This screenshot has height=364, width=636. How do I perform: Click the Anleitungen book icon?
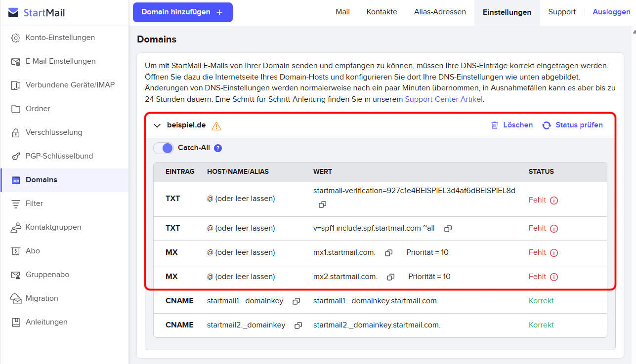16,323
